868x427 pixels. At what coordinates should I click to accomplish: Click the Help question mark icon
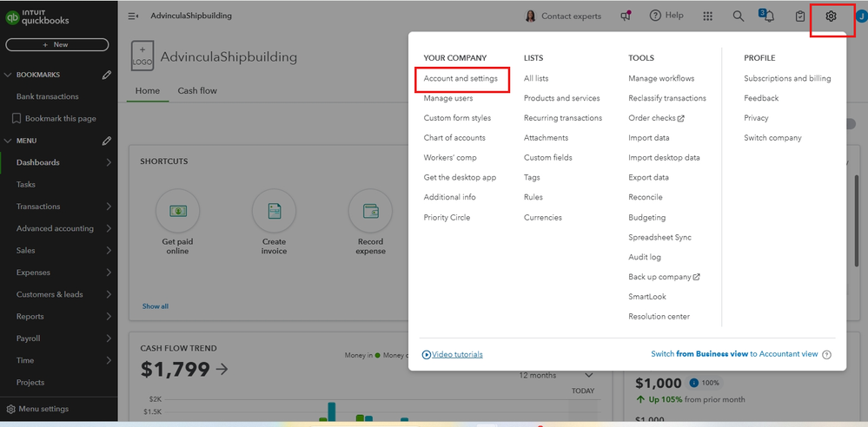point(655,16)
